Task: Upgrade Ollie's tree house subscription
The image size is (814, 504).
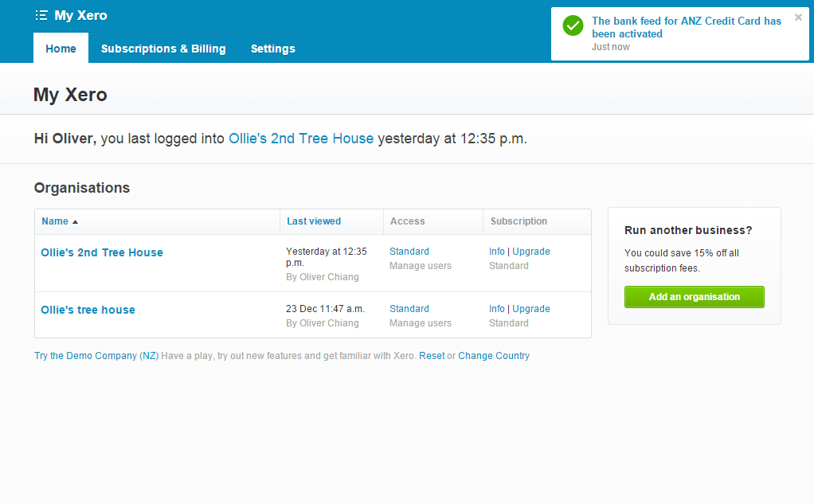Action: (x=531, y=309)
